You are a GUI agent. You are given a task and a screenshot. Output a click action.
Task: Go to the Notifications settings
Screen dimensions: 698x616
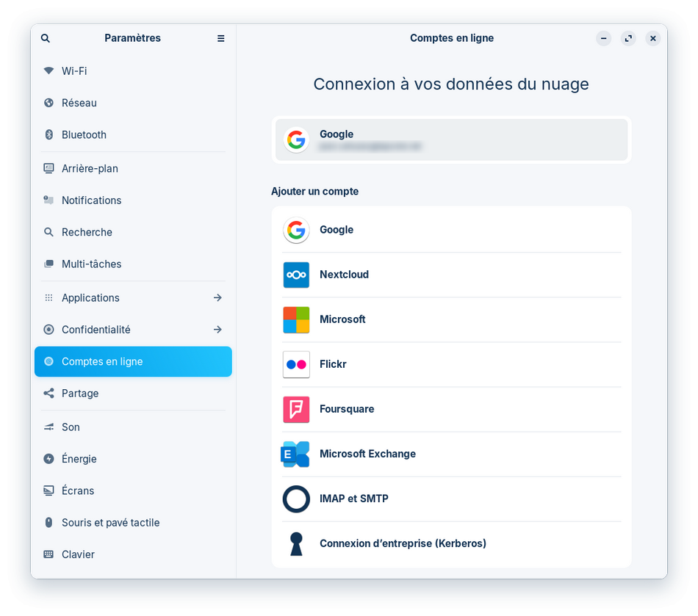(x=91, y=200)
